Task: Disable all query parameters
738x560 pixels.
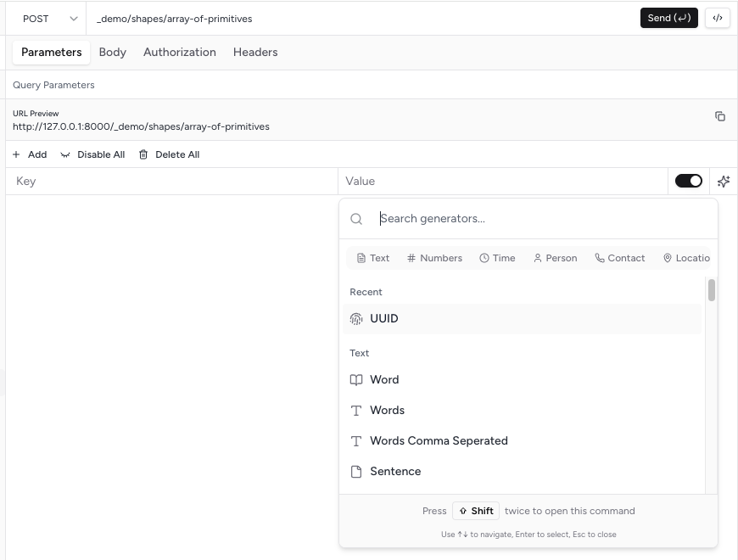Action: [x=92, y=154]
